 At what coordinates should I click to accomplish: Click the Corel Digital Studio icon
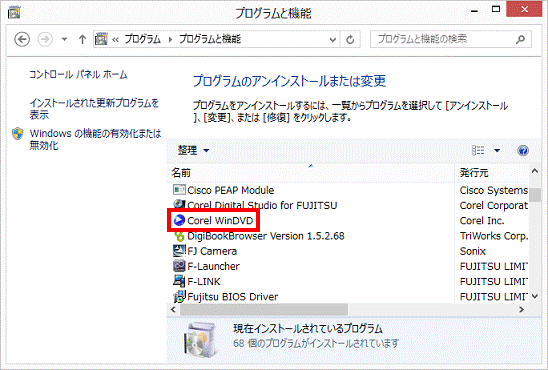point(179,204)
